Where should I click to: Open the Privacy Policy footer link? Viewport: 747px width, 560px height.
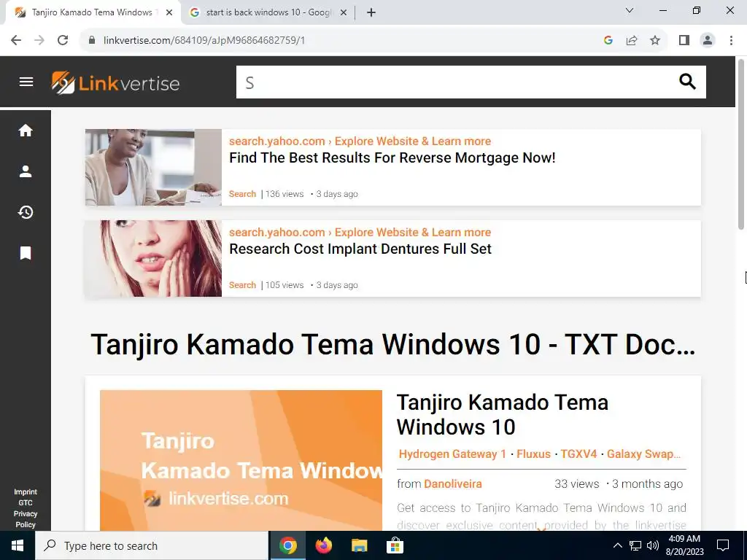(x=26, y=519)
